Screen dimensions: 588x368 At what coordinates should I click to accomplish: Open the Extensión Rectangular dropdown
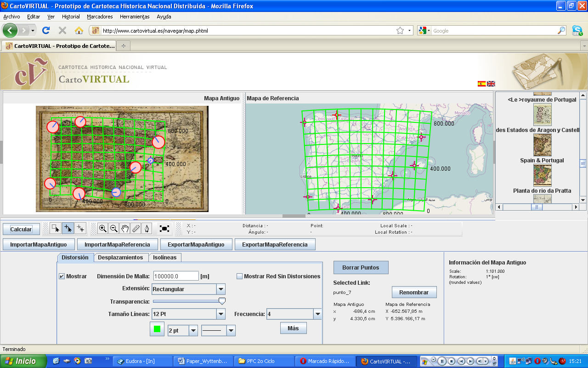click(221, 289)
